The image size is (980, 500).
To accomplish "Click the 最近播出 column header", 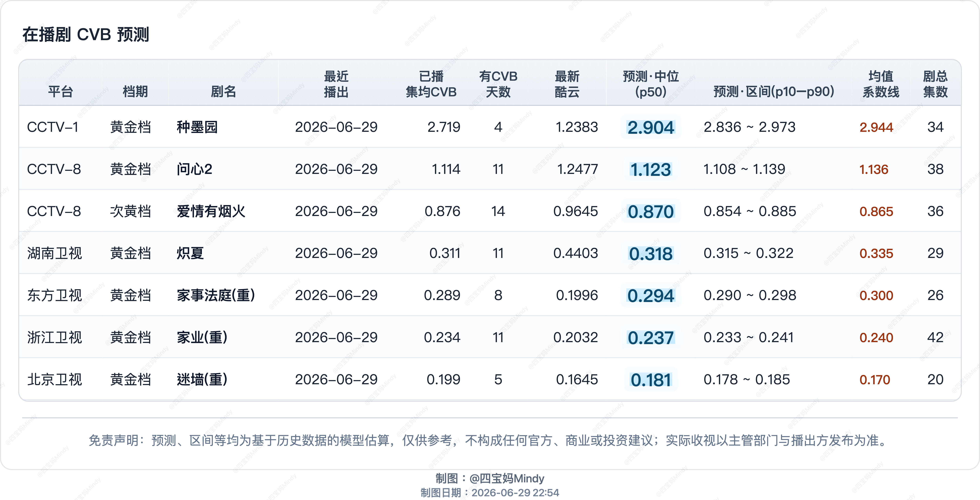I will [x=336, y=84].
